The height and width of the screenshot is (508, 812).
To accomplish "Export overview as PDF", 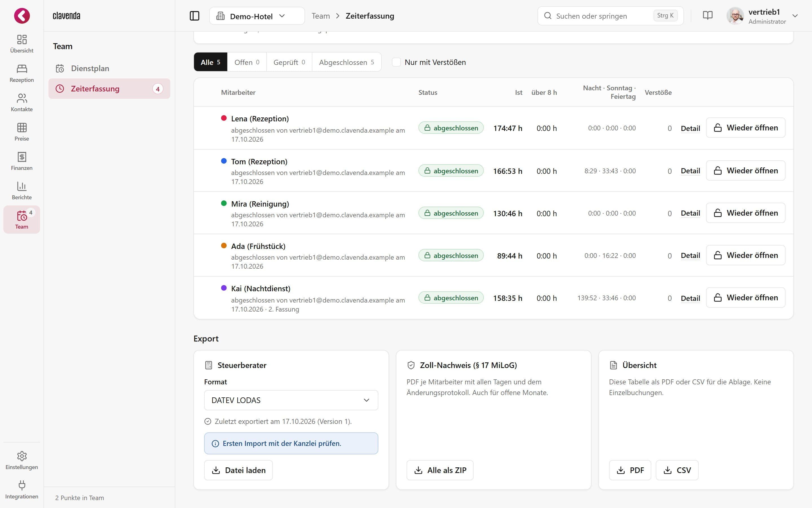I will click(630, 470).
